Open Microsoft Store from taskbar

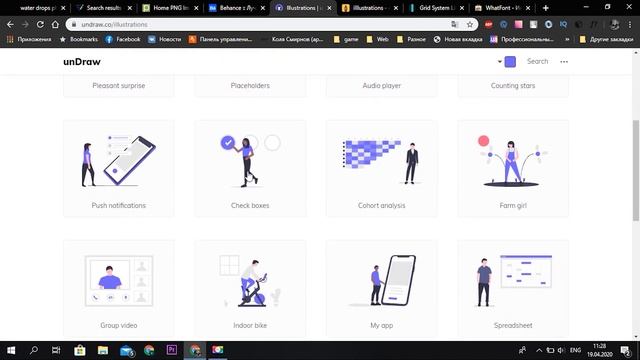80,350
